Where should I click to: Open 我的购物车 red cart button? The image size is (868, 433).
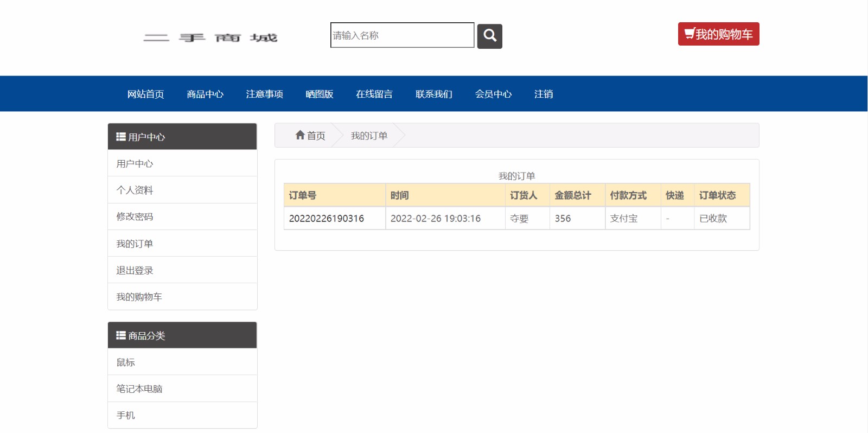(718, 34)
